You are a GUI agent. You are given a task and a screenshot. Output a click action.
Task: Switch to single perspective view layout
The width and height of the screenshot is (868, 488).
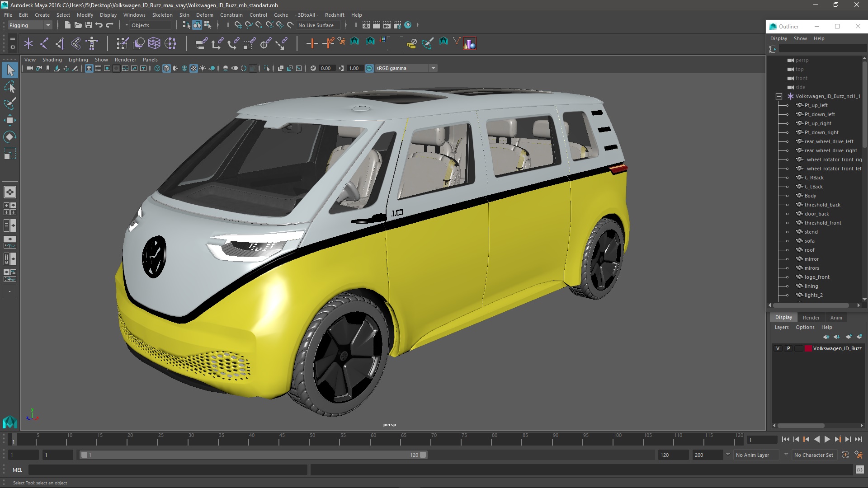pos(10,192)
